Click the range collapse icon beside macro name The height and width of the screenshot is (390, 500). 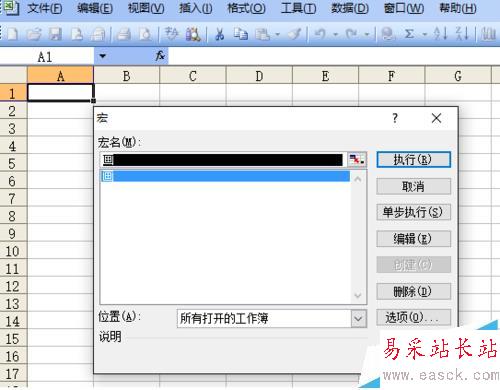357,160
